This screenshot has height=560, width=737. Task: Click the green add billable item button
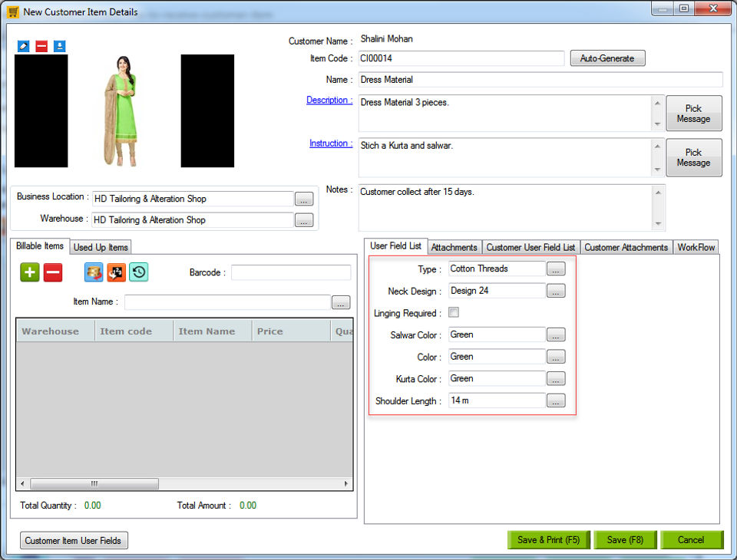30,272
